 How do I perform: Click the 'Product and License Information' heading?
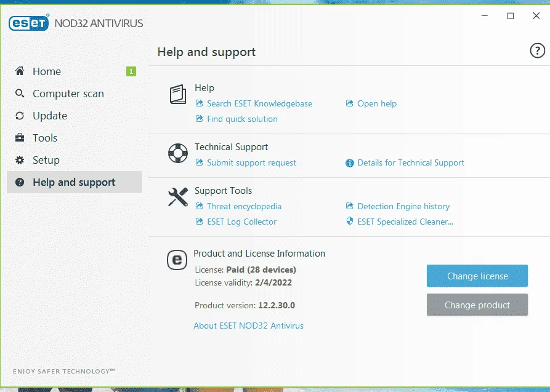pyautogui.click(x=259, y=254)
